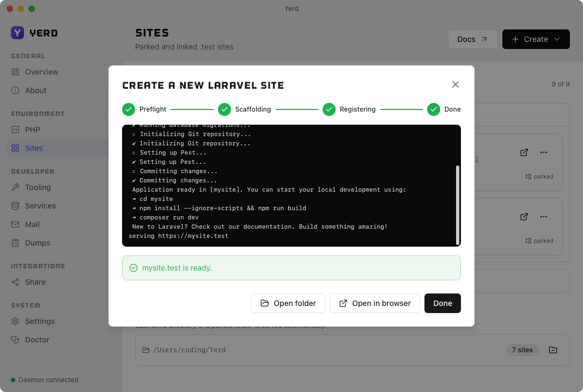Click the Overview grid icon
The width and height of the screenshot is (583, 392).
tap(15, 72)
